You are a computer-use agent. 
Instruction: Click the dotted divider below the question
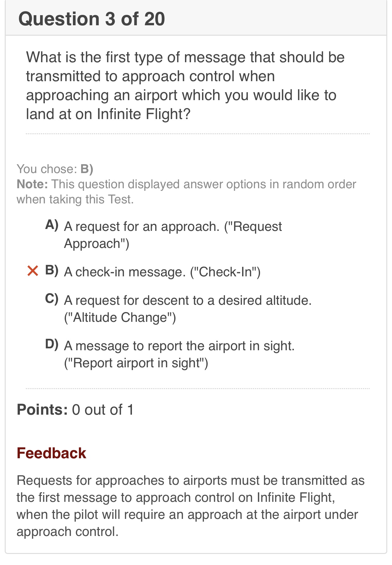click(x=198, y=134)
